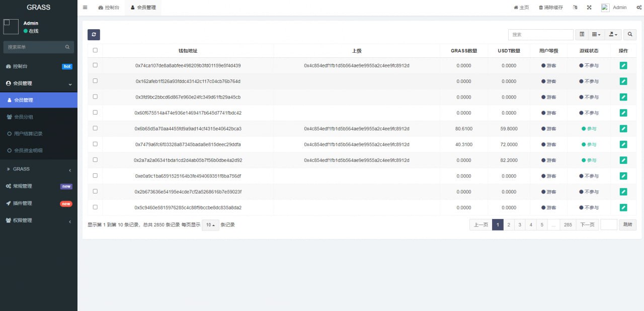The width and height of the screenshot is (644, 311).
Task: Click the 清除缓存 link
Action: [551, 8]
